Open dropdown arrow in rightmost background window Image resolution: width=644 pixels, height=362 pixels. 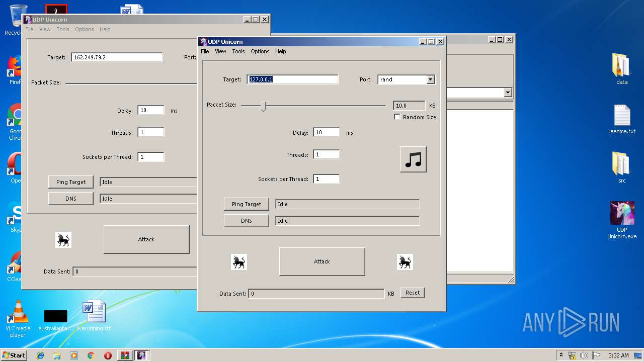point(508,93)
